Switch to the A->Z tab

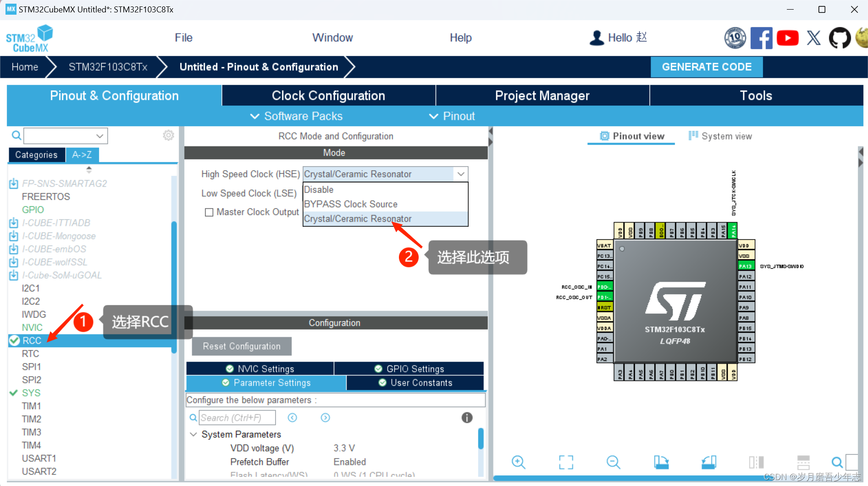point(82,155)
